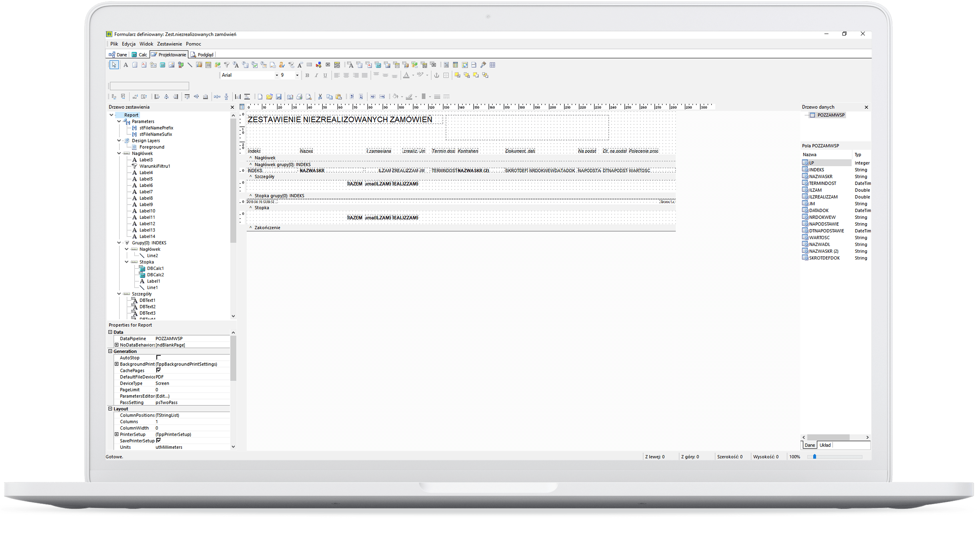
Task: Click the anchors toolbar icon
Action: point(437,75)
